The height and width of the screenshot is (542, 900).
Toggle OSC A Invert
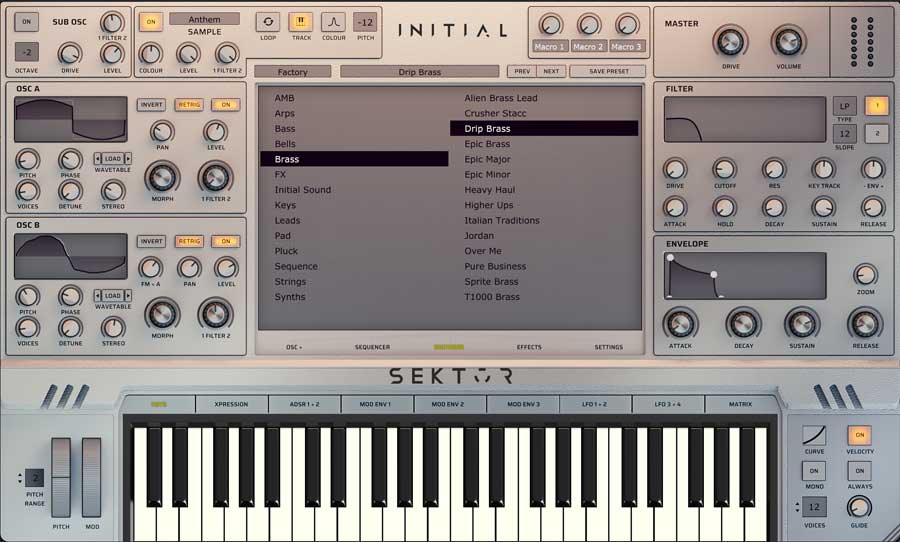[x=152, y=104]
